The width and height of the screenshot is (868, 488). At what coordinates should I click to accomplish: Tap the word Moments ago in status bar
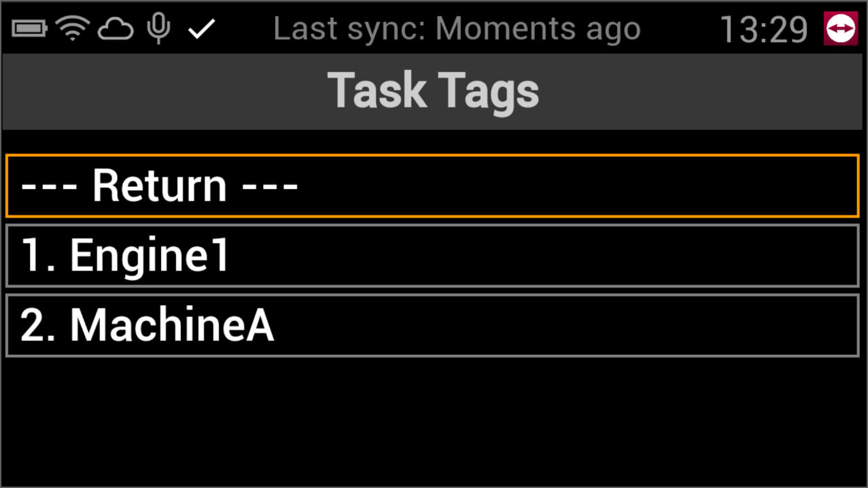[538, 29]
